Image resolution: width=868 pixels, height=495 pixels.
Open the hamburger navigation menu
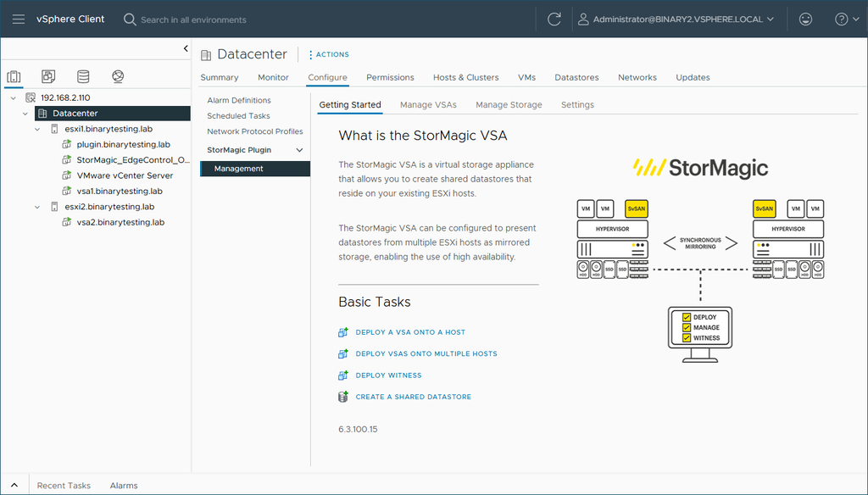(x=18, y=18)
